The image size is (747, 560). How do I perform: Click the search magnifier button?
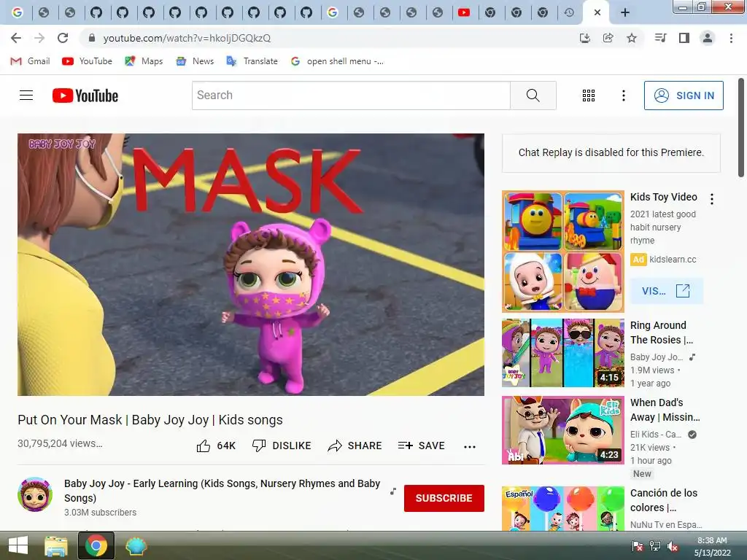click(533, 96)
